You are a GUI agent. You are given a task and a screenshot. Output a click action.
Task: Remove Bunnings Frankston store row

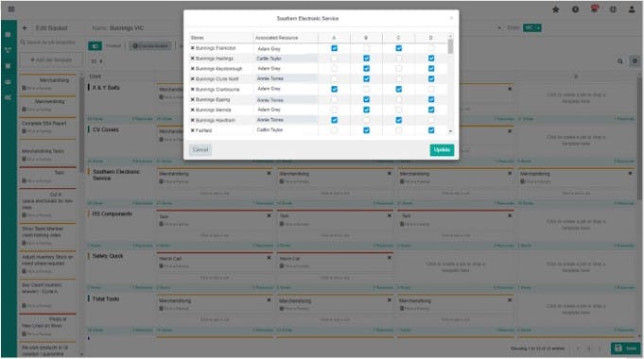click(x=192, y=48)
